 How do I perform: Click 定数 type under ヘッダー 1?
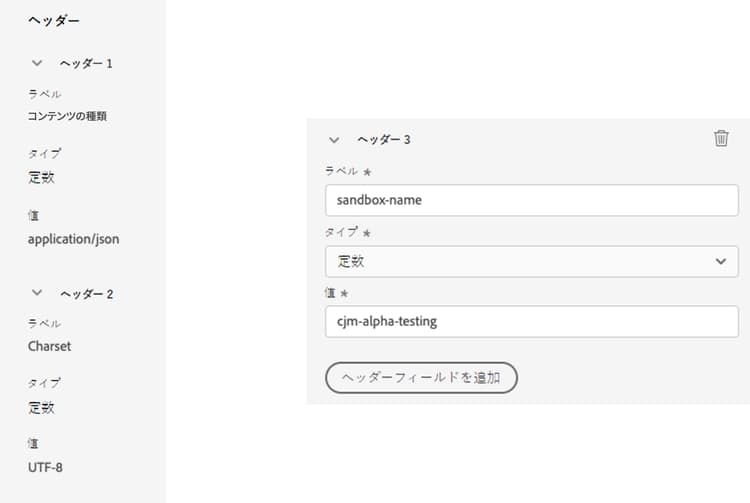click(41, 178)
